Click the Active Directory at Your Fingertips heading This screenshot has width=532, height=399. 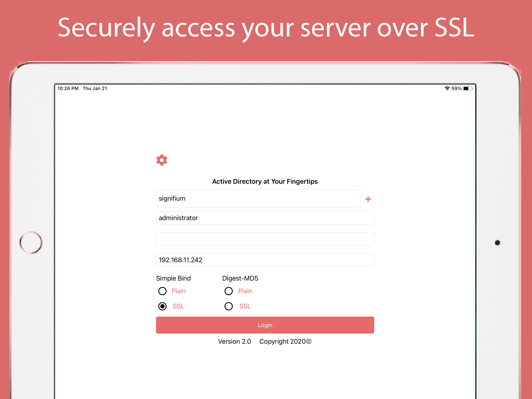tap(265, 181)
